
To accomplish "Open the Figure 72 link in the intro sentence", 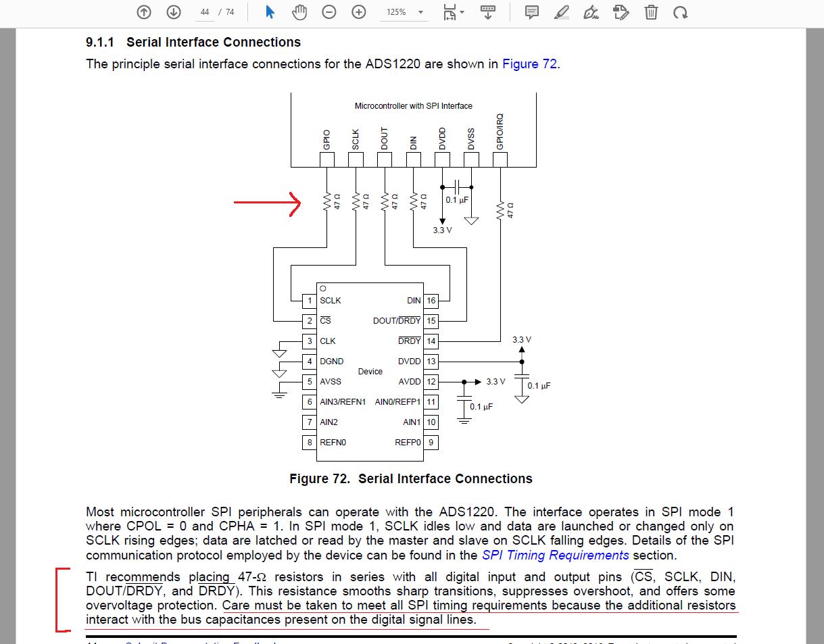I will 529,64.
